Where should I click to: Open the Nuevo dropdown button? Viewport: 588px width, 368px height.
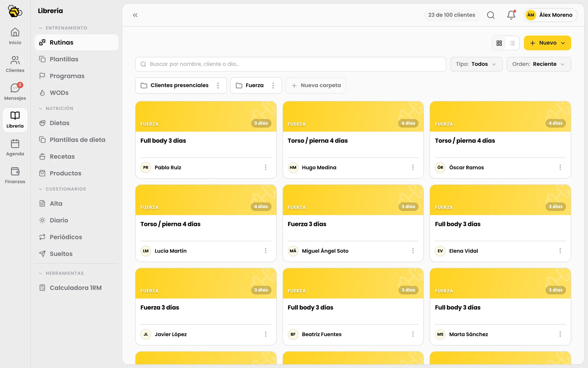(x=547, y=43)
